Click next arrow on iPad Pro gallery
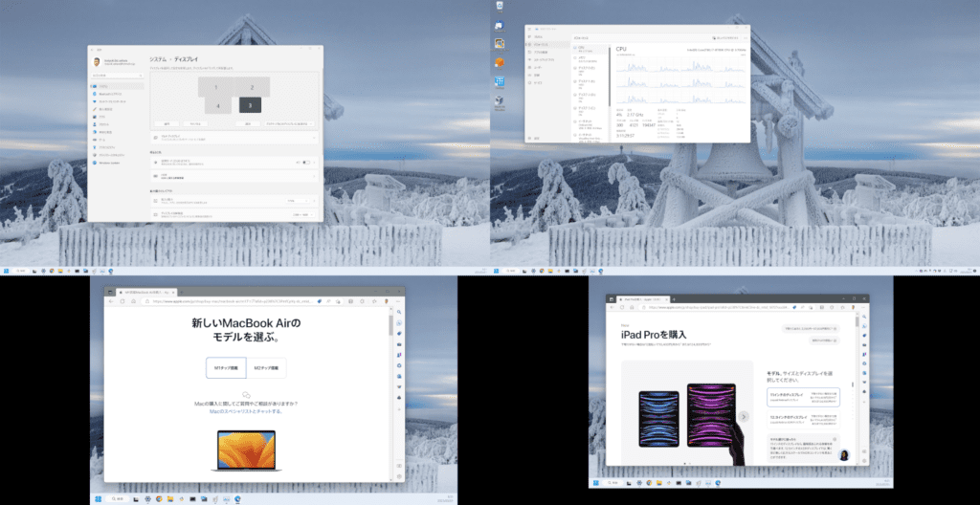Image resolution: width=980 pixels, height=505 pixels. coord(744,416)
